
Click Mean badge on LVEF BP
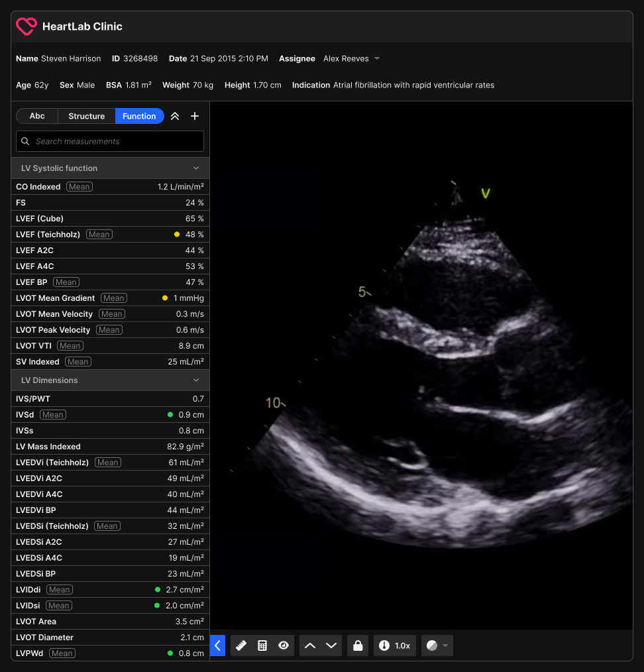[66, 282]
